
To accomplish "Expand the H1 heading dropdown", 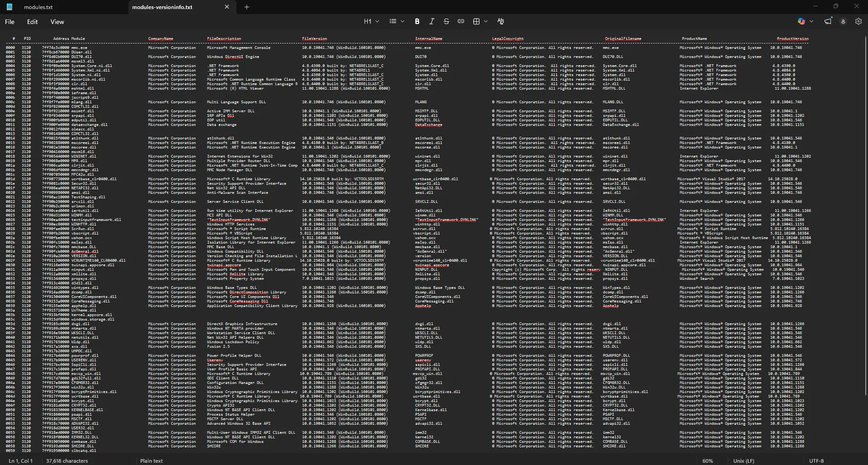I will pos(371,21).
